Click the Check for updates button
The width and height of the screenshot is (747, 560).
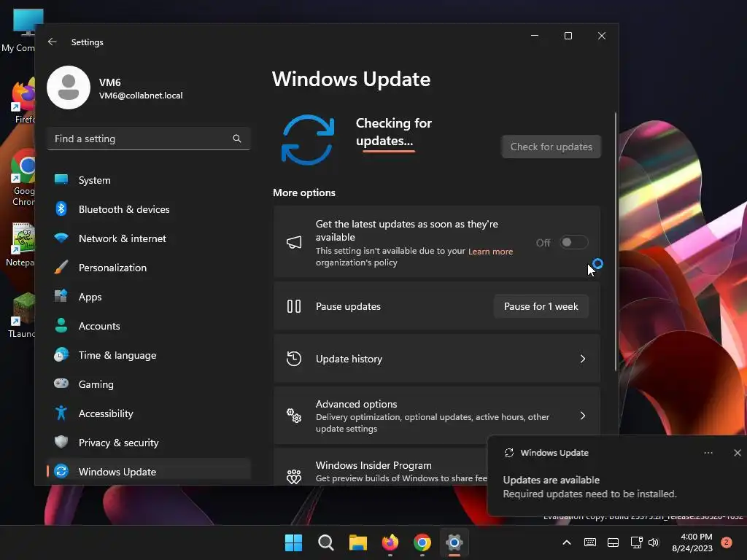pyautogui.click(x=551, y=147)
